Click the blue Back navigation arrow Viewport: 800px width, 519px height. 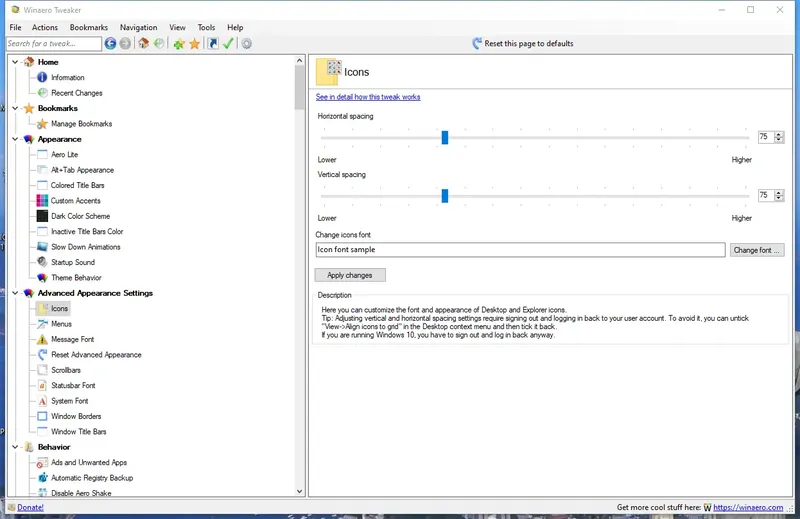110,44
